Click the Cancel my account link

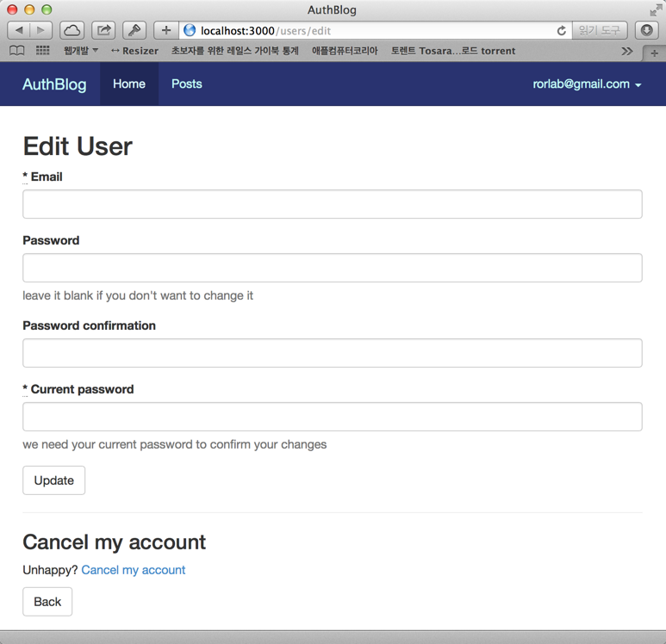[133, 570]
